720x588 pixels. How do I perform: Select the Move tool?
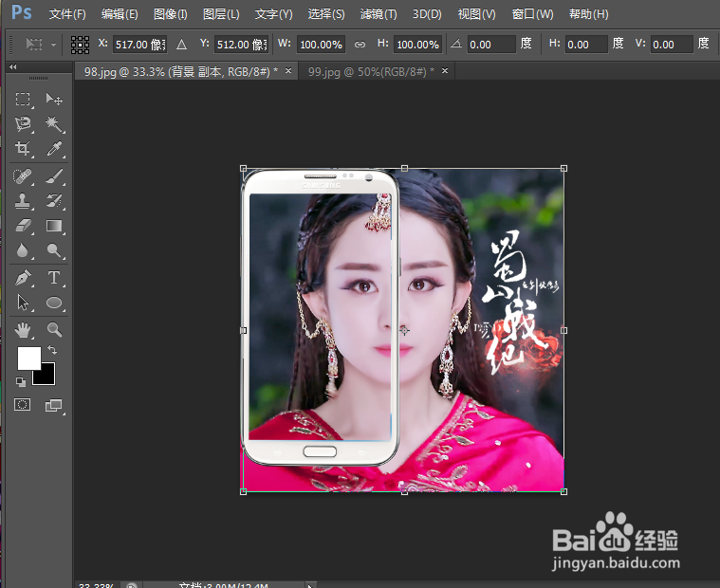pyautogui.click(x=54, y=100)
